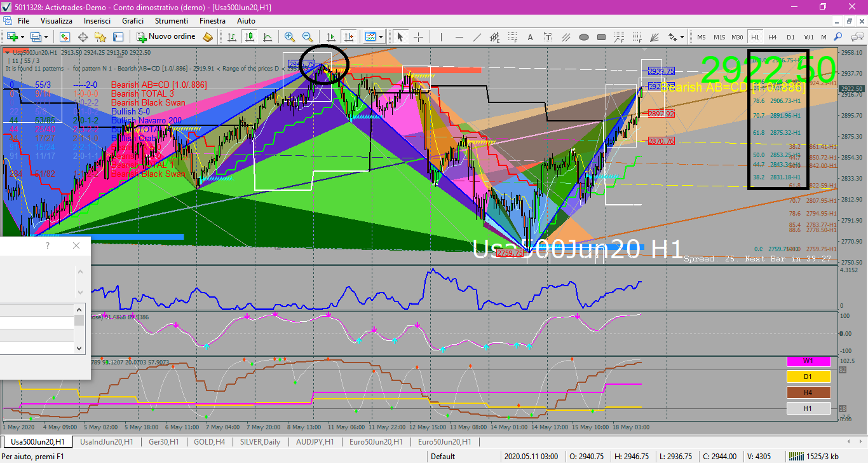This screenshot has width=868, height=463.
Task: Expand the new chart dropdown arrow
Action: (22, 37)
